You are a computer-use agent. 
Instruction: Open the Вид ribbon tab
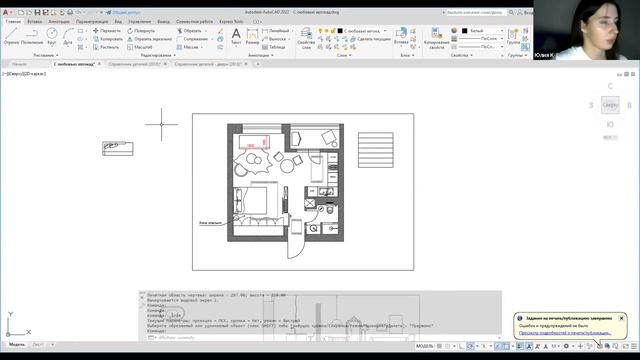click(118, 21)
